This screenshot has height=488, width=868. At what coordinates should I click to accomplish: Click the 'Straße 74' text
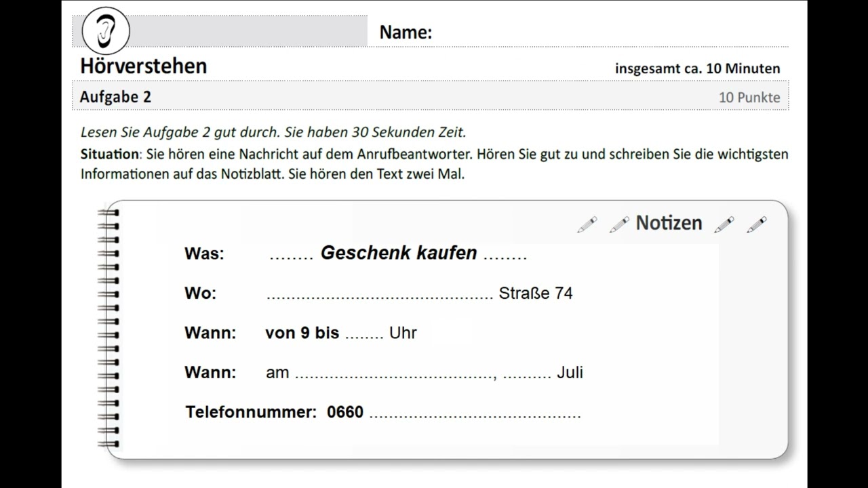536,293
